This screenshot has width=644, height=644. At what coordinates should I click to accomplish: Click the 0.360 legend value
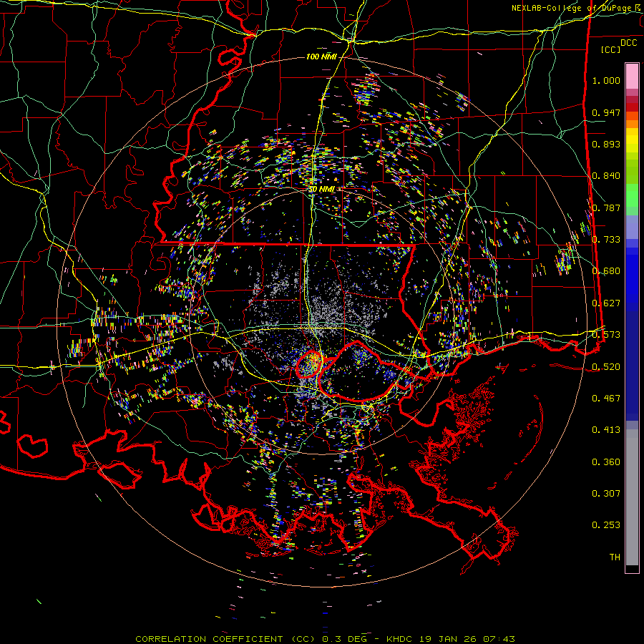[606, 462]
